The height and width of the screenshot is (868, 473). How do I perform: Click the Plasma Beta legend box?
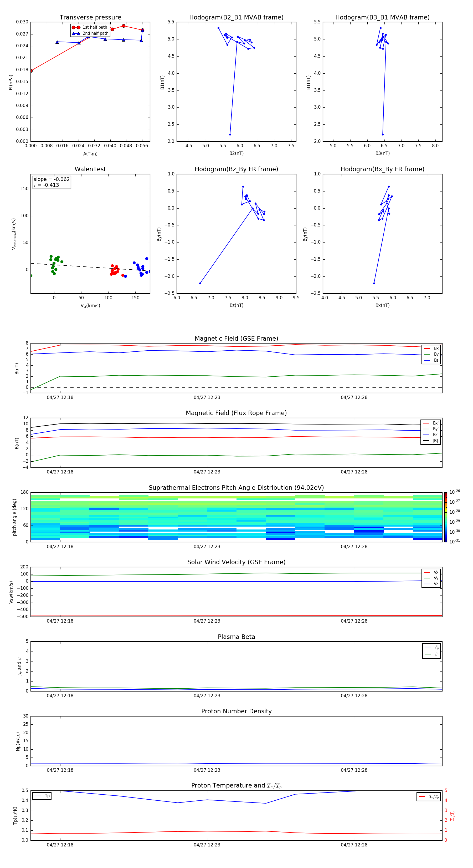(431, 651)
